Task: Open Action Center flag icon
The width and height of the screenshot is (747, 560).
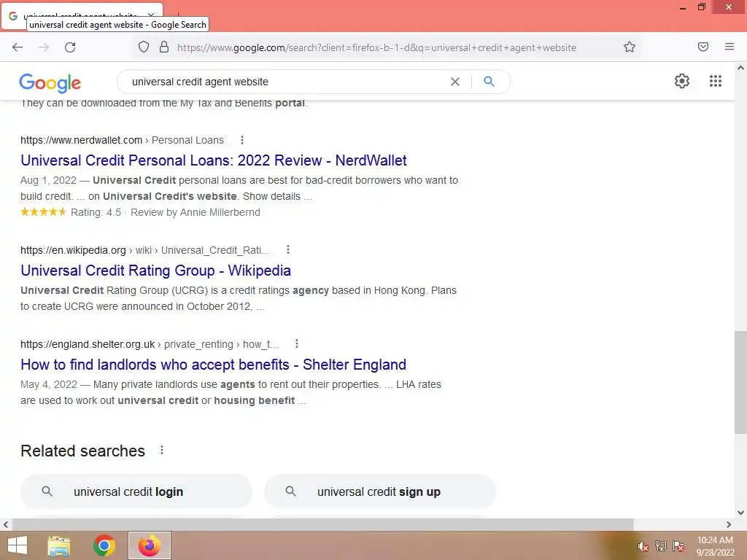Action: pyautogui.click(x=678, y=545)
